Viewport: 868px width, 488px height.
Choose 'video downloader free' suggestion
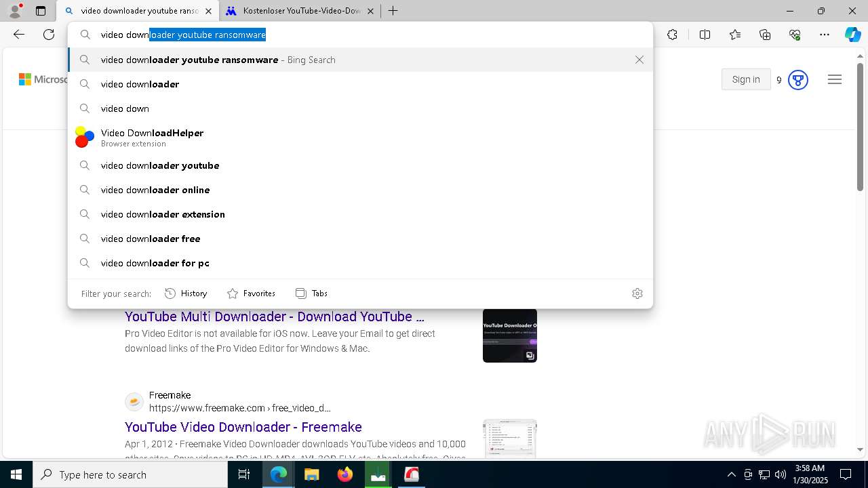360,239
